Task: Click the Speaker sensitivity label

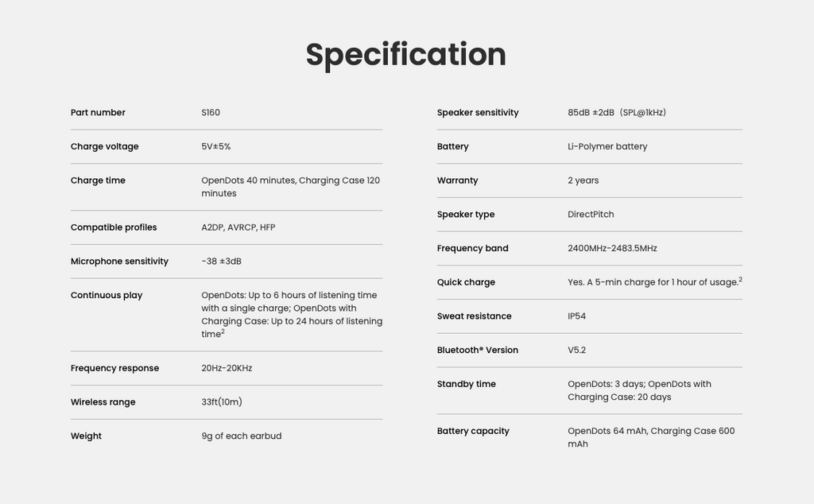Action: coord(478,113)
